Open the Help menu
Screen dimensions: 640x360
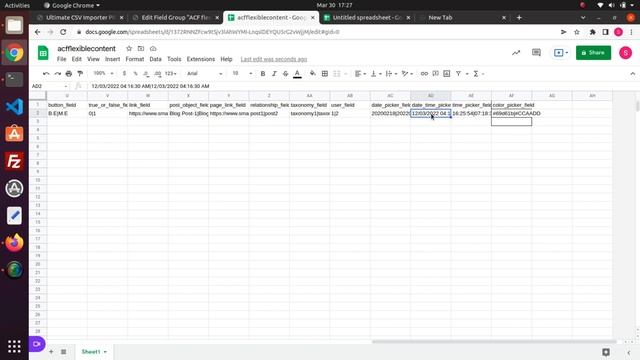tap(227, 59)
